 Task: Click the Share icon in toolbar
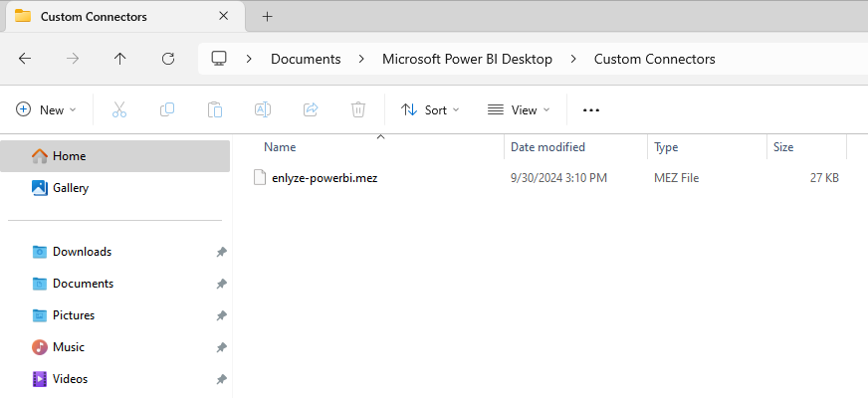311,110
